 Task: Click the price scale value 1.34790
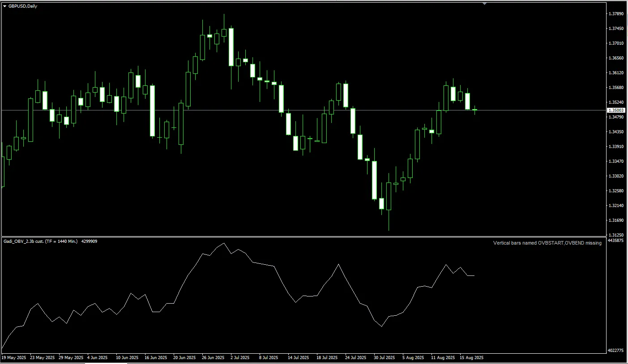pyautogui.click(x=617, y=117)
